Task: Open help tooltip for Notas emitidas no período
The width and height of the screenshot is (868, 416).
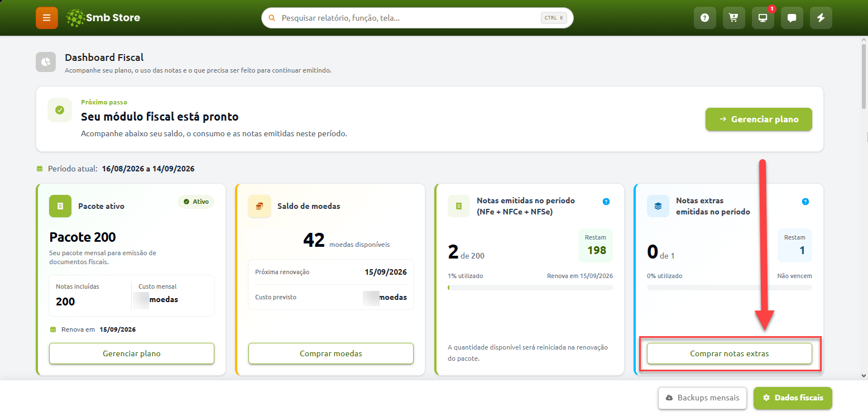Action: (606, 202)
